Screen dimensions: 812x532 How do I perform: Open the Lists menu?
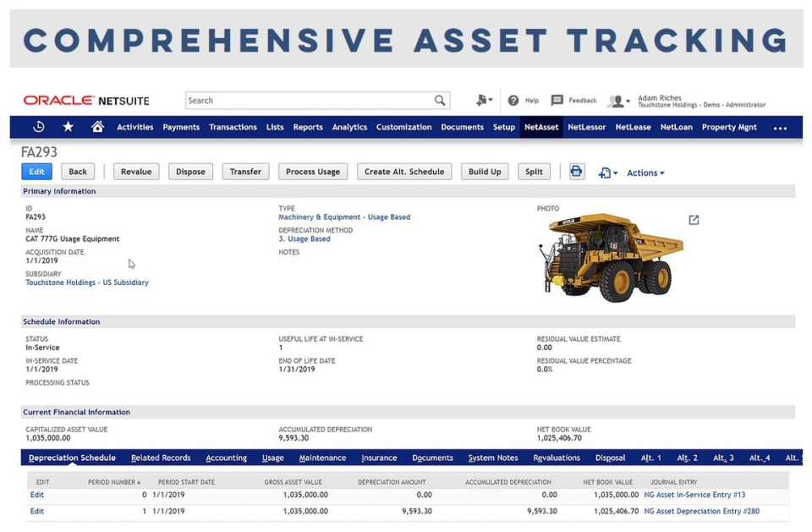point(275,127)
